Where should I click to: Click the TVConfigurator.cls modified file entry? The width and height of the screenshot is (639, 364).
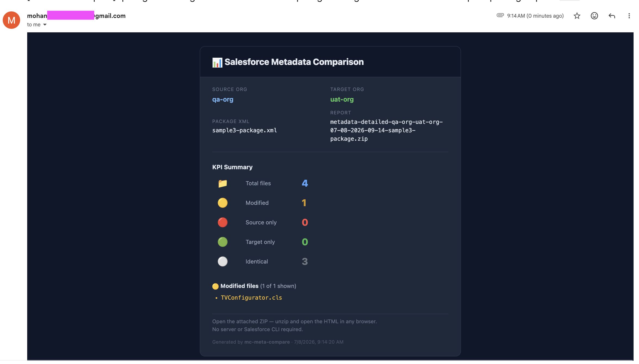point(251,298)
